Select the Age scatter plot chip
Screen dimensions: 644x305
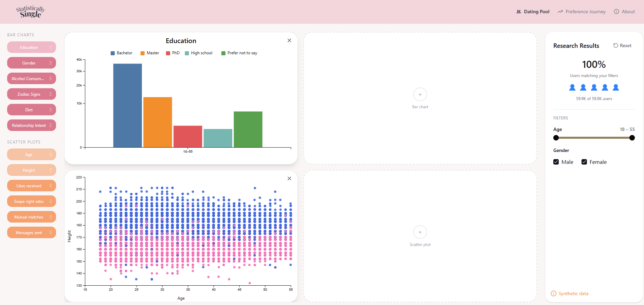[32, 154]
